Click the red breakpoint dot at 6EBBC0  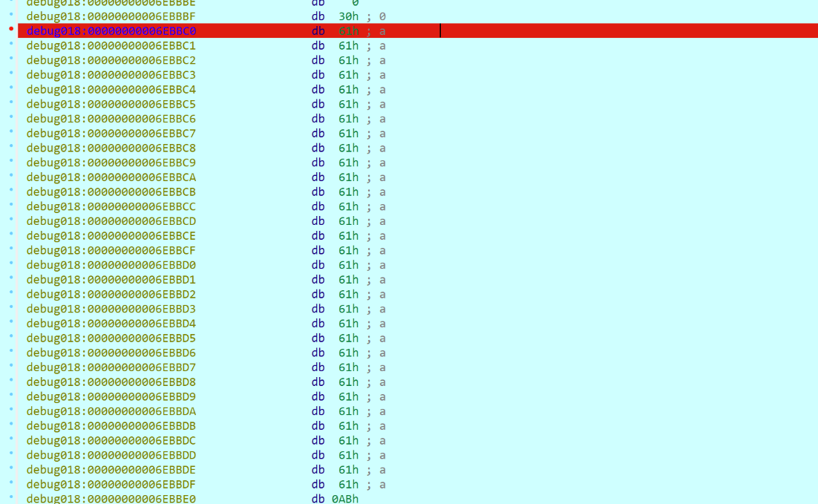point(10,29)
